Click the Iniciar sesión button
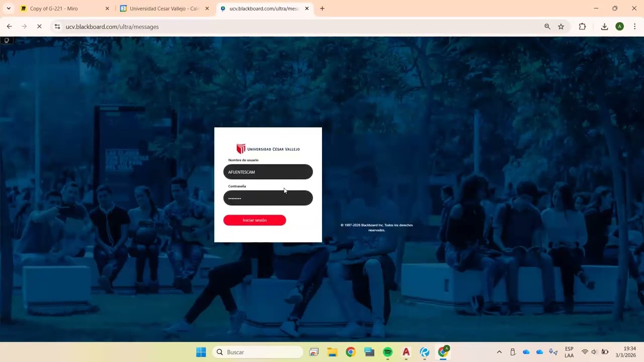This screenshot has height=362, width=644. point(255,220)
